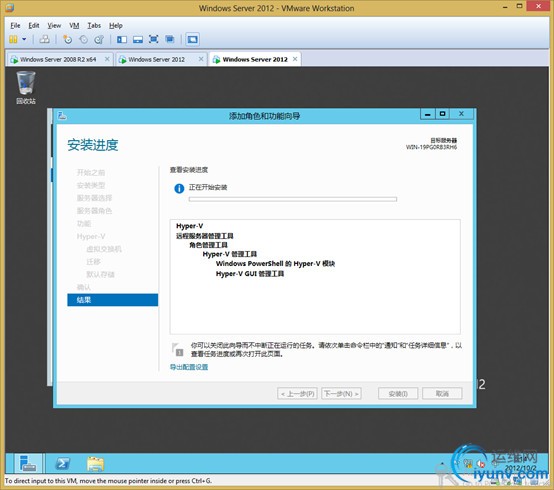Click the bold Hyper-V entry in the install list
554x490 pixels.
(190, 226)
